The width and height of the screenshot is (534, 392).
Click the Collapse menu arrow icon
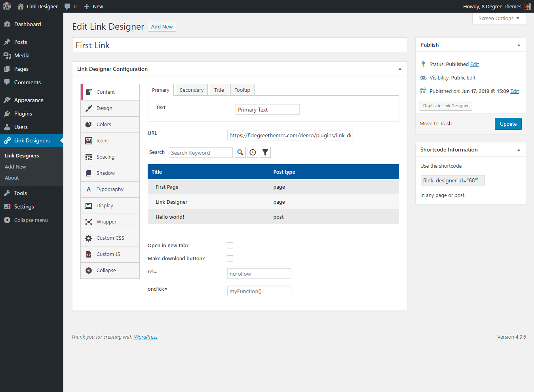point(7,220)
